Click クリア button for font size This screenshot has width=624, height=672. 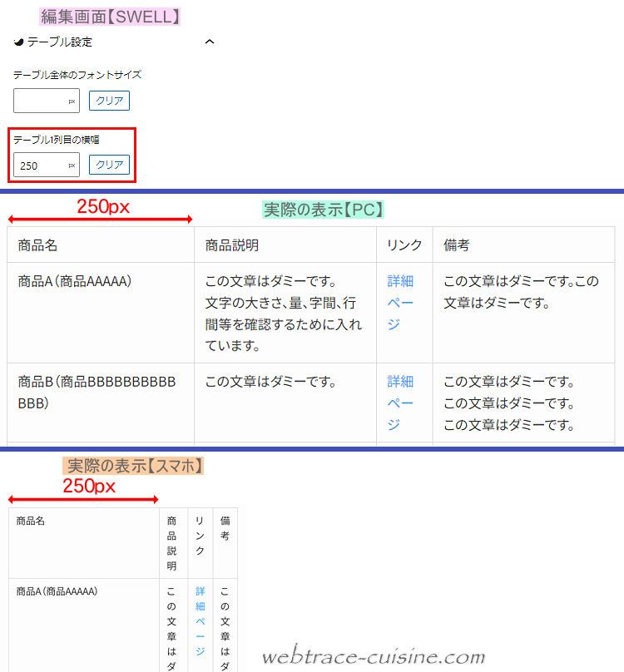point(109,101)
